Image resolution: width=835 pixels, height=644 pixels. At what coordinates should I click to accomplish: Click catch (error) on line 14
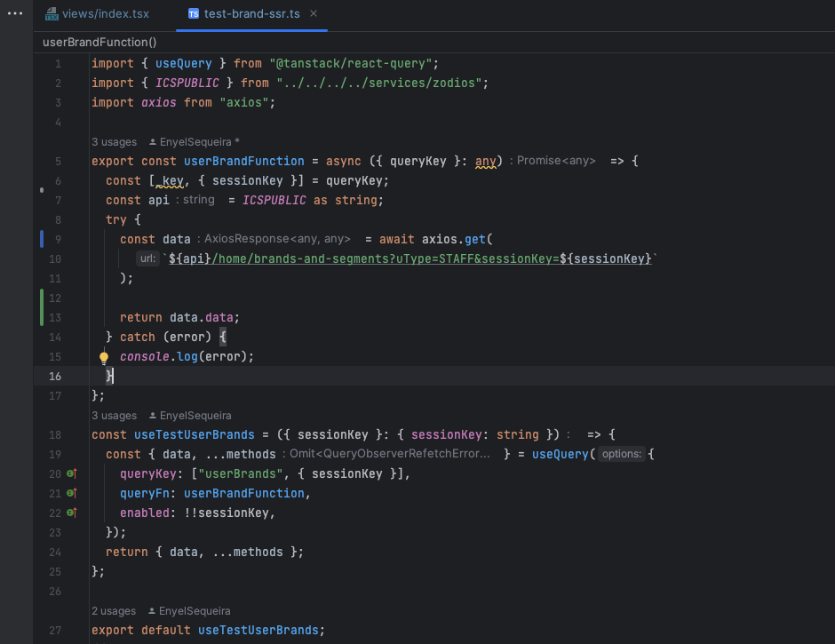coord(165,338)
